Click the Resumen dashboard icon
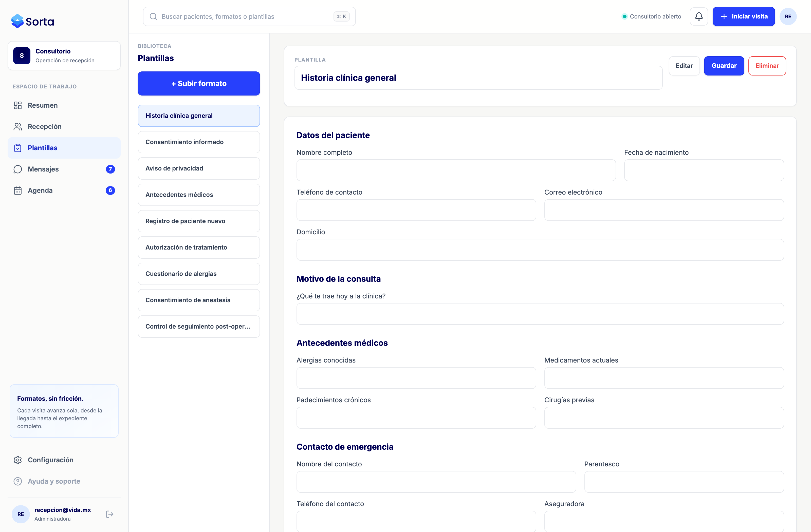811x532 pixels. click(18, 105)
